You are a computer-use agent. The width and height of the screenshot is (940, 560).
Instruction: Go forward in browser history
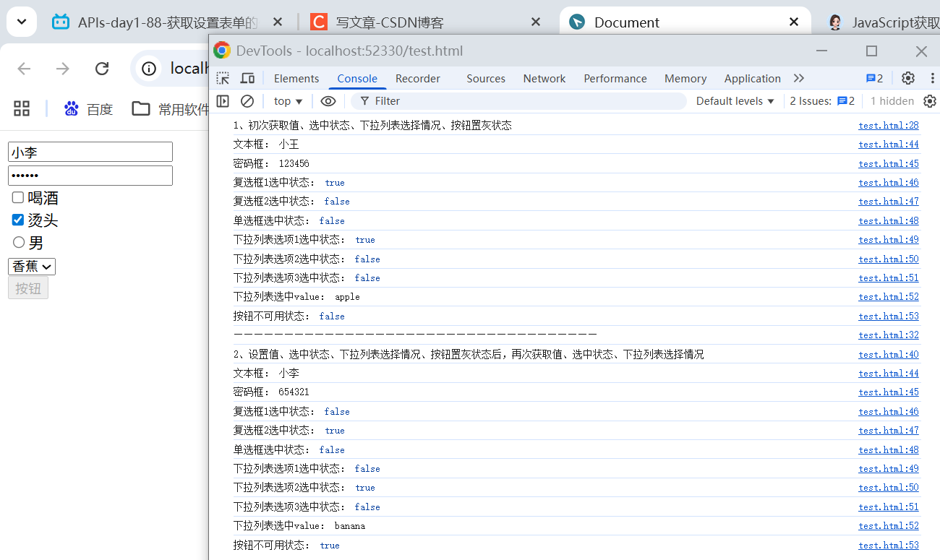pyautogui.click(x=63, y=69)
